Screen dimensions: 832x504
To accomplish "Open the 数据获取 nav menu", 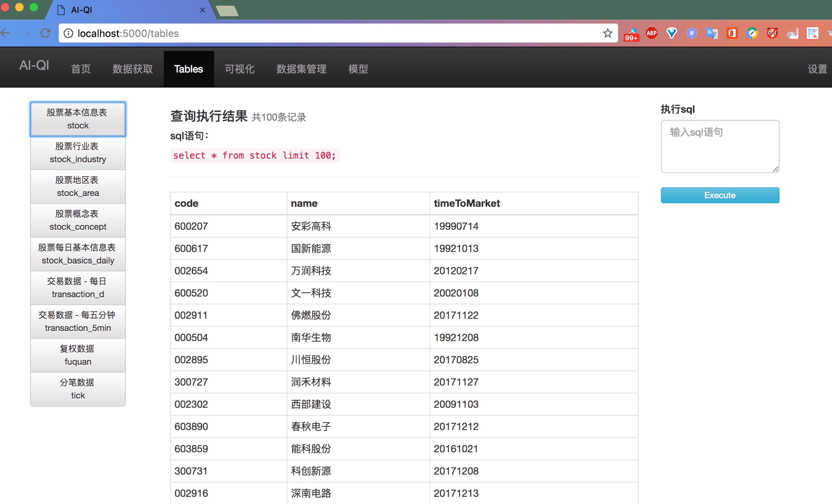I will click(x=132, y=69).
